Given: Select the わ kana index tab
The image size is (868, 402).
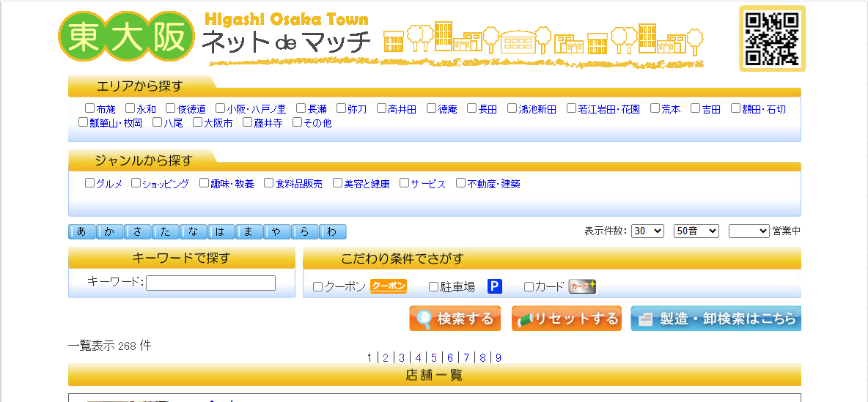Looking at the screenshot, I should click(332, 232).
